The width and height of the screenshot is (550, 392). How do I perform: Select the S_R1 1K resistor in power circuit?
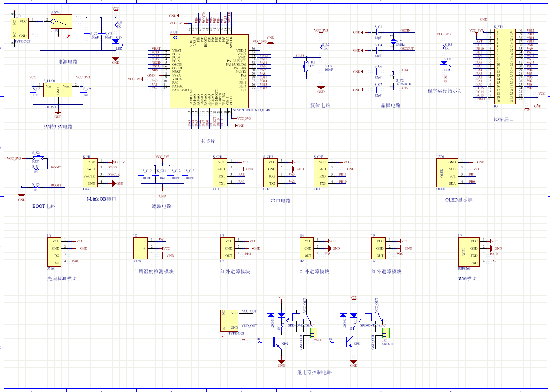116,25
